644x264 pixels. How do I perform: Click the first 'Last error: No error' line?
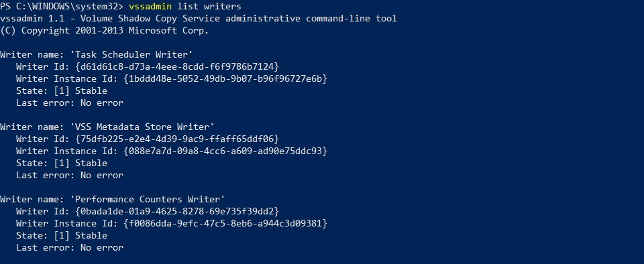(x=70, y=103)
